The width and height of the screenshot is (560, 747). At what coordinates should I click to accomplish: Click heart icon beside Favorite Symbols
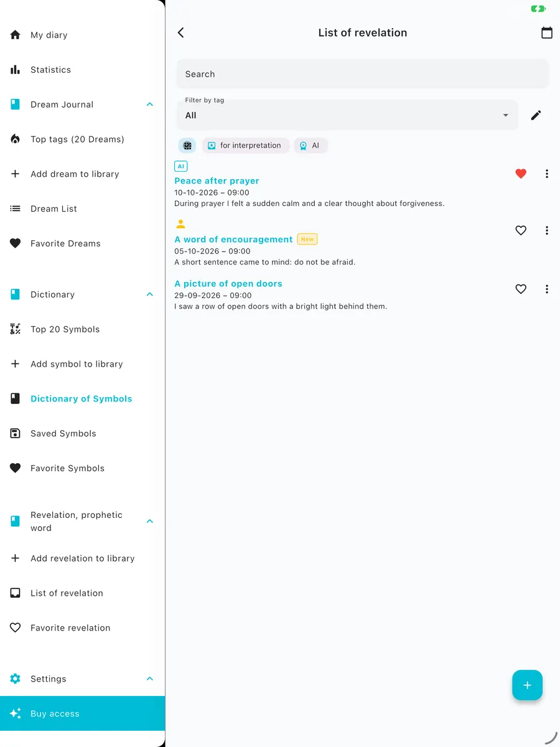16,469
